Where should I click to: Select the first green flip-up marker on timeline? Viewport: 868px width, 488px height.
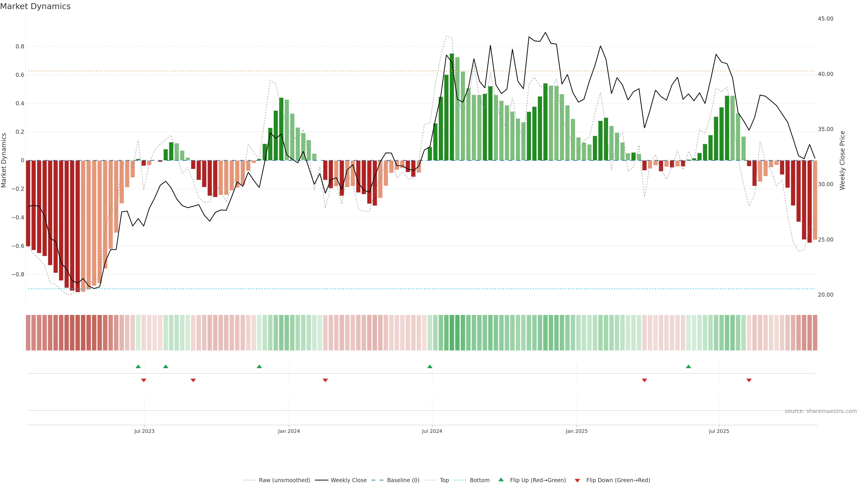[x=138, y=366]
